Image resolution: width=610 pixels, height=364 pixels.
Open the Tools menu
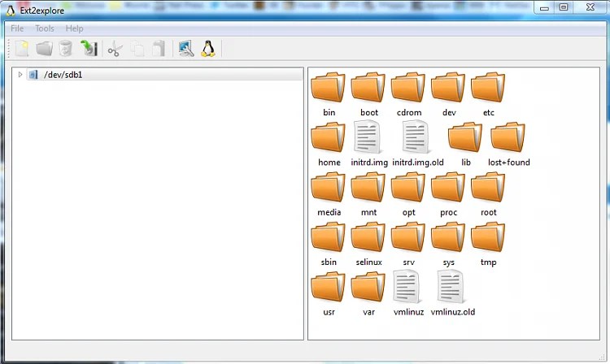(x=45, y=28)
